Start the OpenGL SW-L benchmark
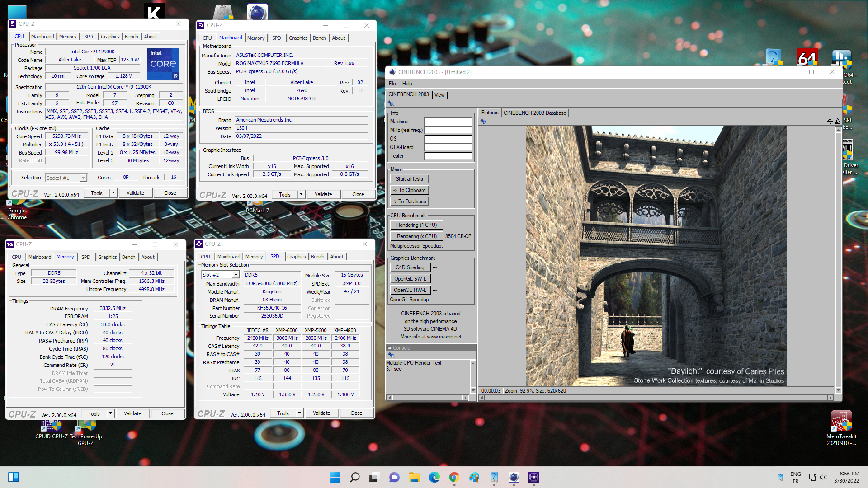868x488 pixels. 410,279
